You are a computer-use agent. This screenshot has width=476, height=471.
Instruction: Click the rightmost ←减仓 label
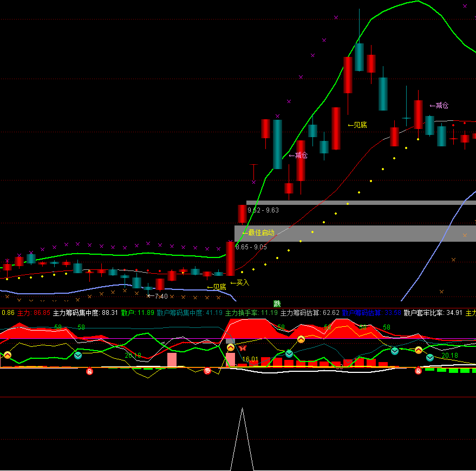tap(439, 105)
